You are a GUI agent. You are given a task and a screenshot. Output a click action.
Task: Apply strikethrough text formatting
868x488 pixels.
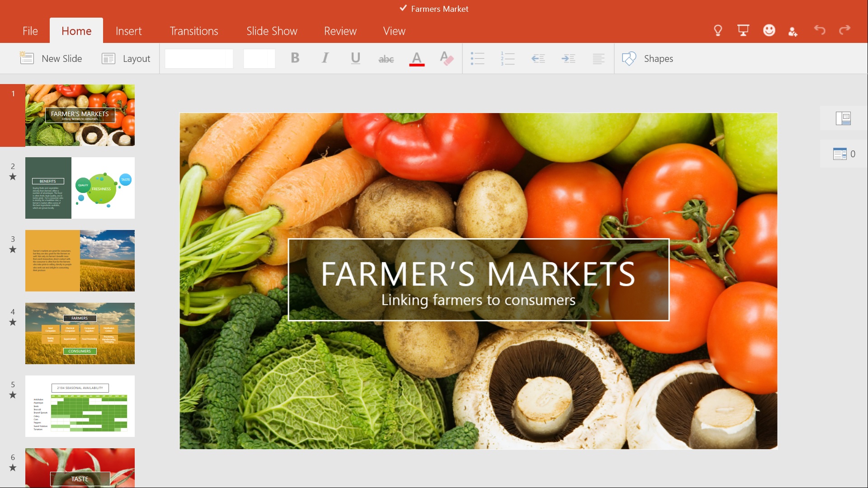[386, 59]
